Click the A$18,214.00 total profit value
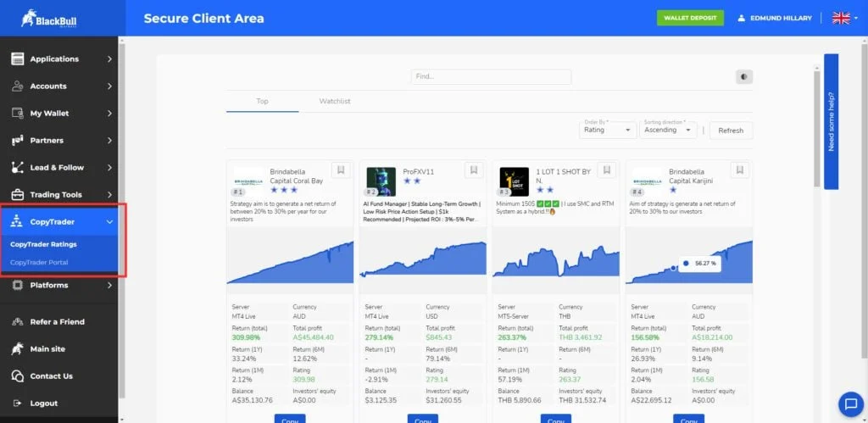Image resolution: width=868 pixels, height=423 pixels. coord(712,337)
